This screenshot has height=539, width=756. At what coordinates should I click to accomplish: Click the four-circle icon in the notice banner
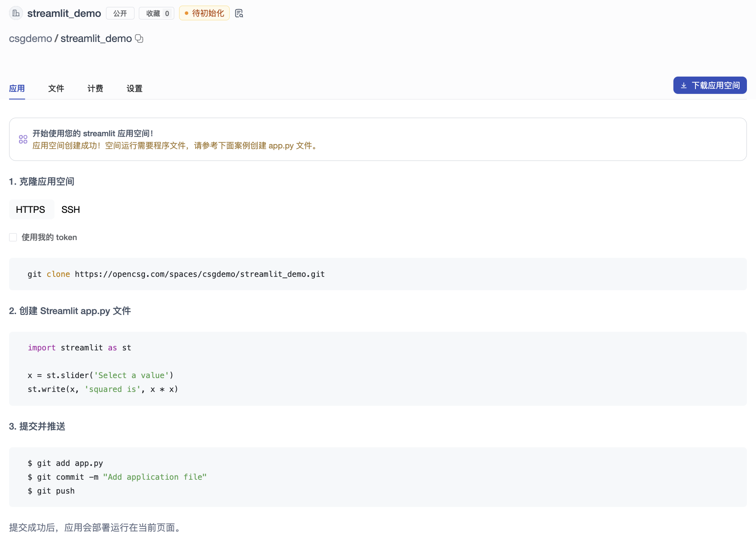[23, 139]
